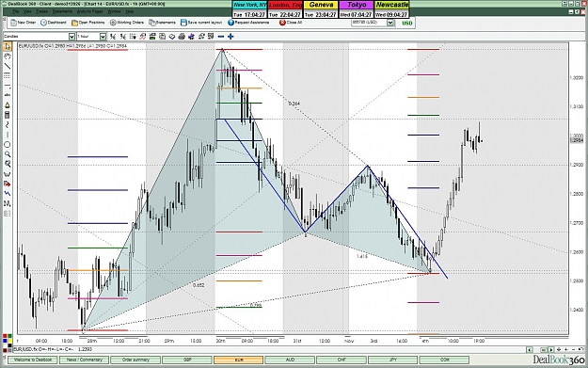Screen dimensions: 588x368
Task: Select the red arrow tool in side toolbar
Action: [8, 184]
